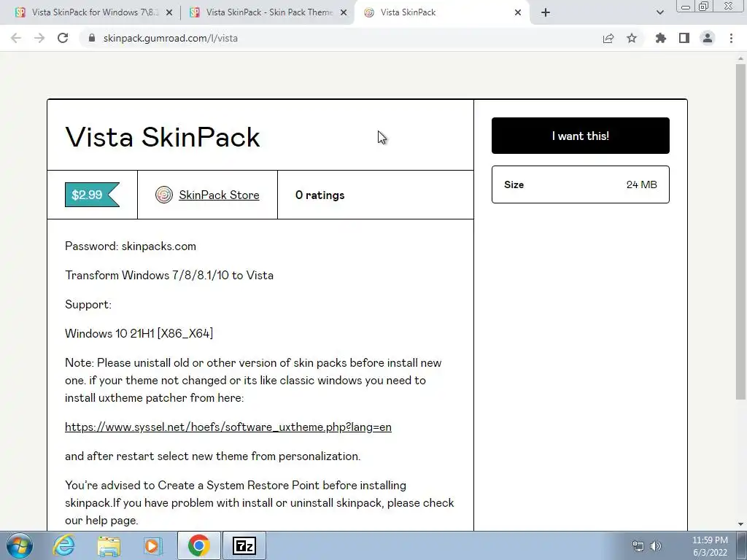Viewport: 747px width, 560px height.
Task: Click the page vertical scrollbar thumb
Action: tap(740, 232)
